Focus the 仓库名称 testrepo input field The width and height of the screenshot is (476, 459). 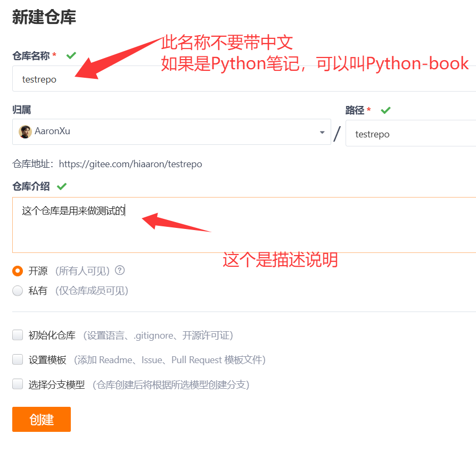coord(244,79)
